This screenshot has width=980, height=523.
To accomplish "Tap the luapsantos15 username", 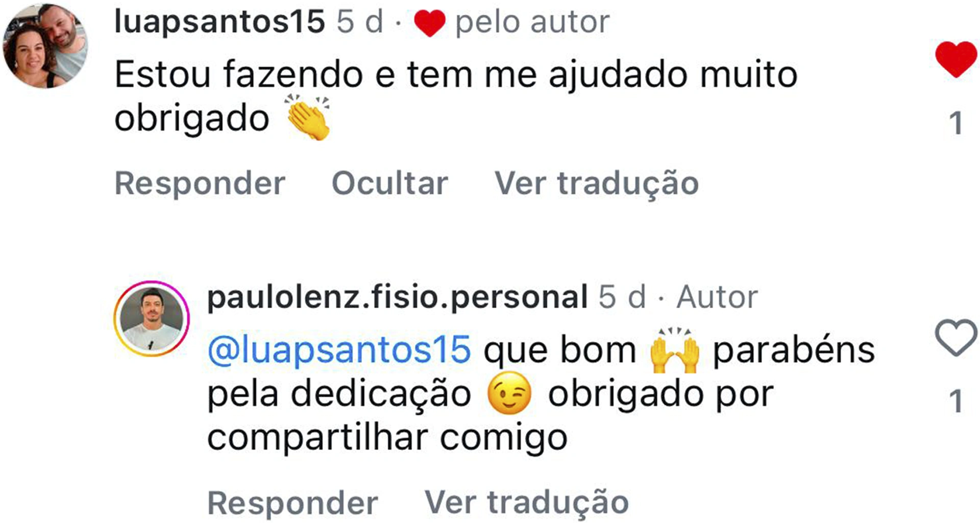I will (x=219, y=22).
